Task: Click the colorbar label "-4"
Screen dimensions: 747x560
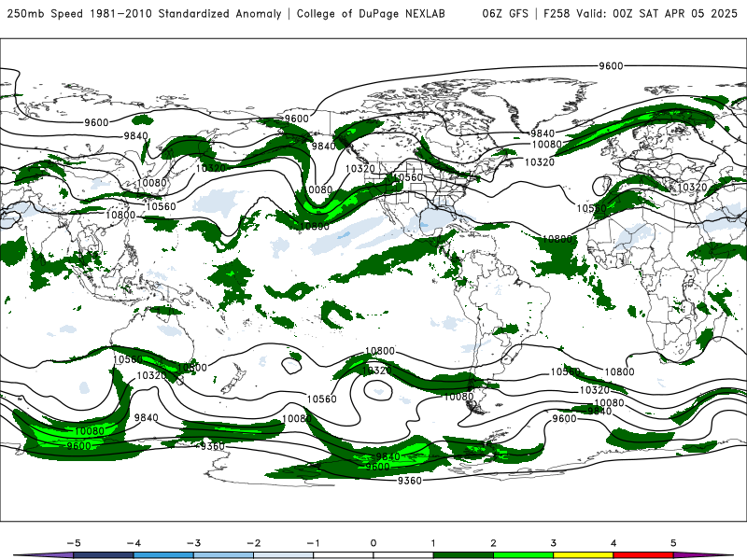Action: pyautogui.click(x=134, y=543)
